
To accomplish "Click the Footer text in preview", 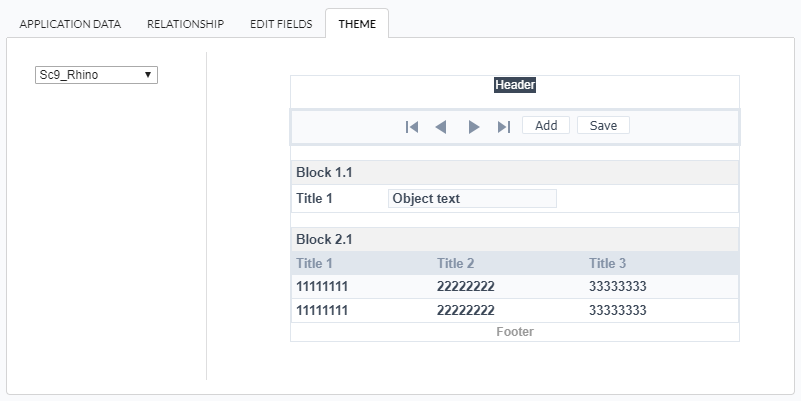I will tap(515, 332).
